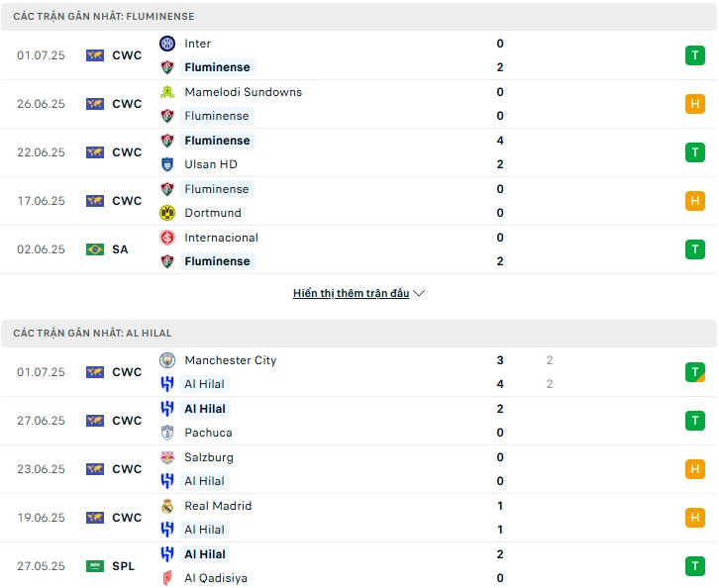Image resolution: width=719 pixels, height=588 pixels.
Task: Click the chevron next to Hiển thị thêm trận đấu
Action: pos(419,293)
